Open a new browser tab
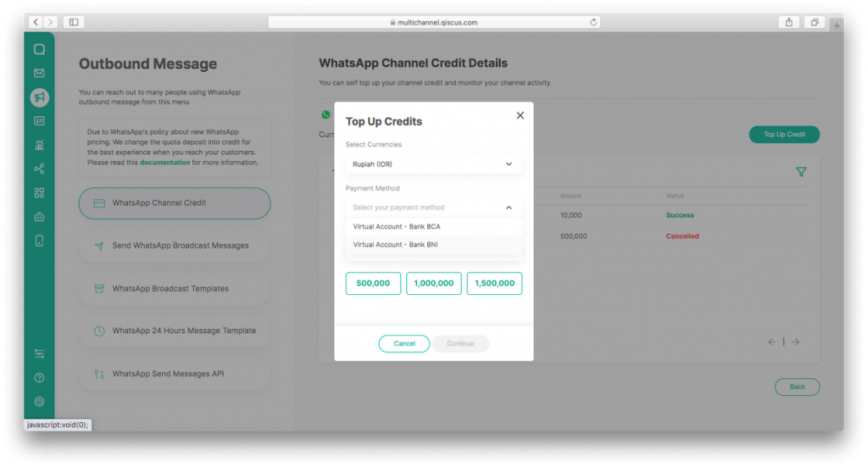 point(837,25)
